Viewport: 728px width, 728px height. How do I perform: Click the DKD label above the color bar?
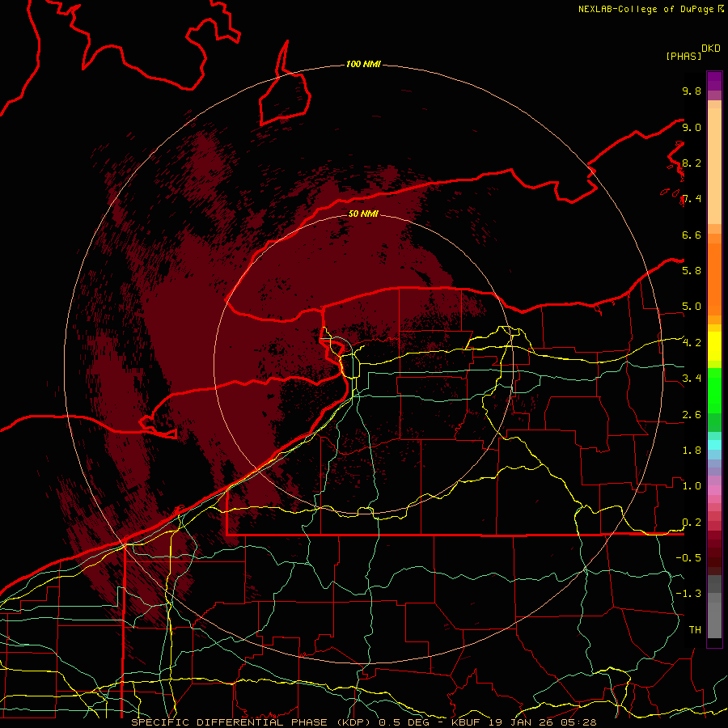(711, 49)
